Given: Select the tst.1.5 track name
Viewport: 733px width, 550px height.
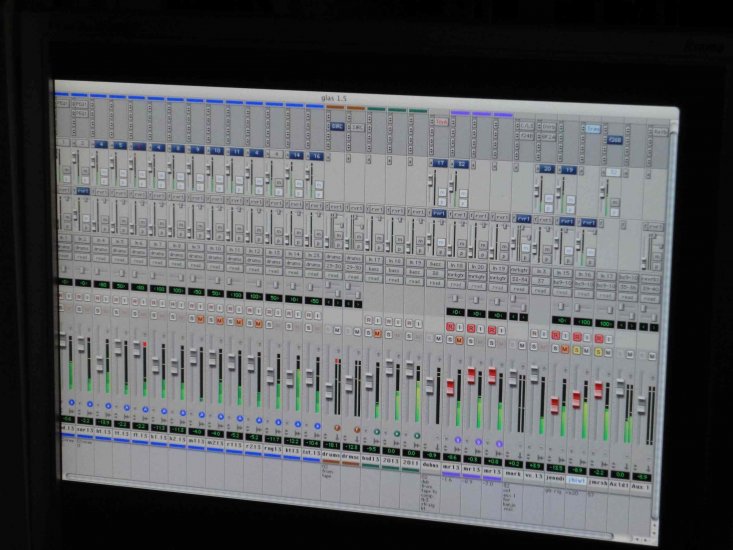Looking at the screenshot, I should [311, 452].
